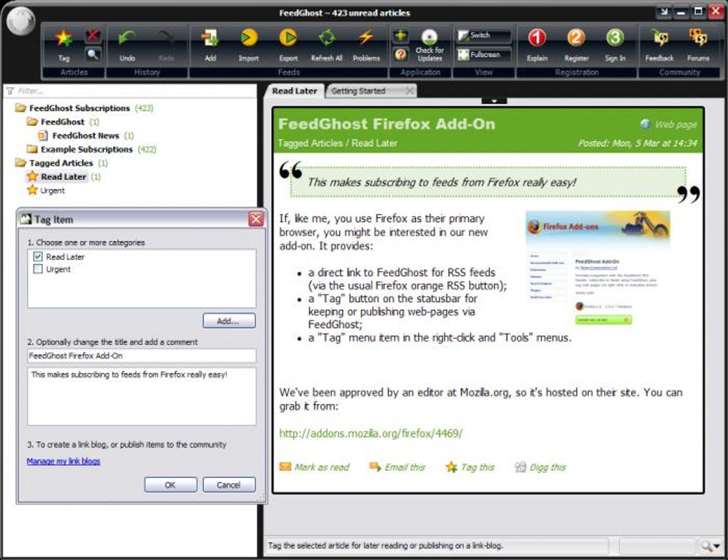
Task: Click the red X delete articles icon
Action: pos(93,35)
